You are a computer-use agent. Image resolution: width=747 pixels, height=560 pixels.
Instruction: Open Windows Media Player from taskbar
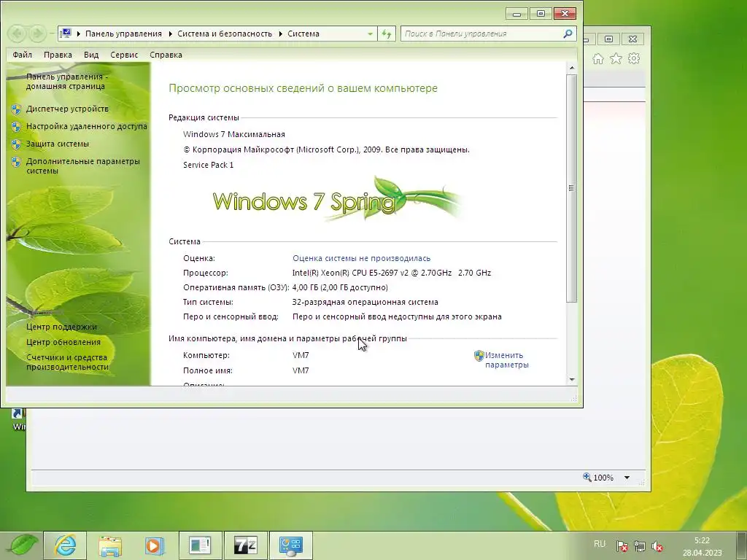coord(155,545)
